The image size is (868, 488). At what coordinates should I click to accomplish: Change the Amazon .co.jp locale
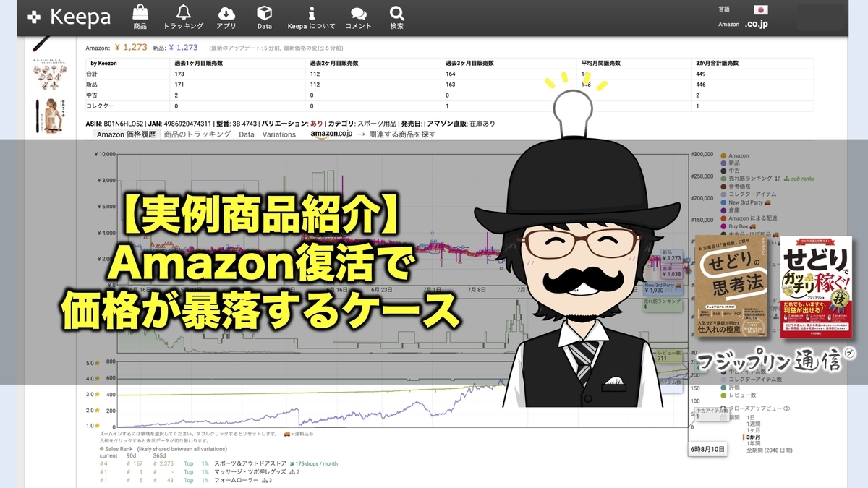(756, 24)
